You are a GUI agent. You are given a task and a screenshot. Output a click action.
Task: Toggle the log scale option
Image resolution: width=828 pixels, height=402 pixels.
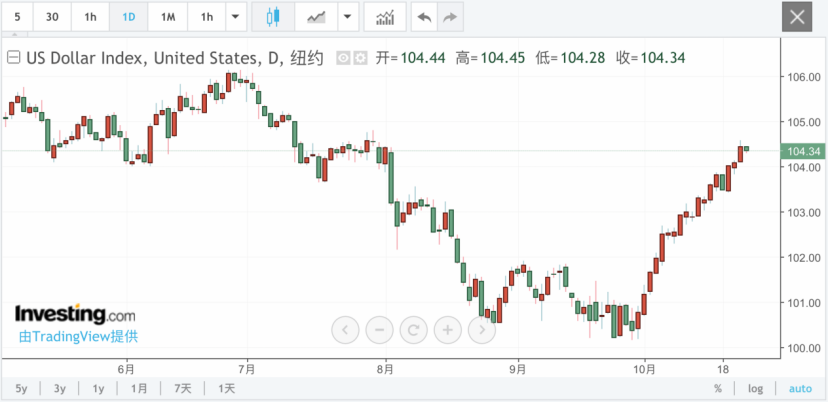tap(755, 389)
